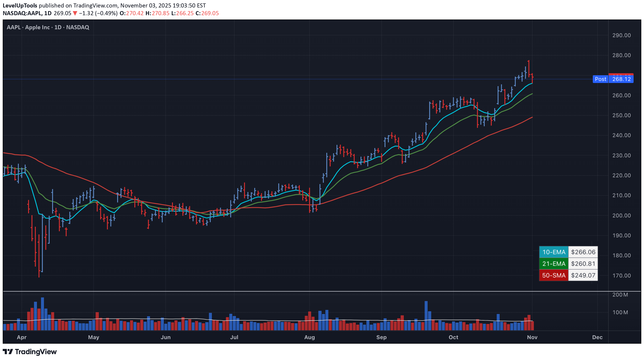Click the LevelUpTools author name
644x360 pixels.
pyautogui.click(x=20, y=5)
